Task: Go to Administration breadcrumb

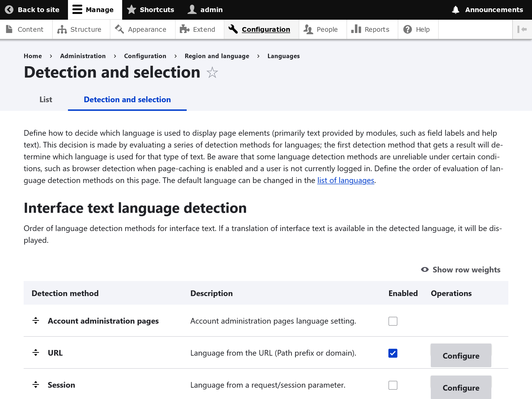Action: click(x=83, y=56)
